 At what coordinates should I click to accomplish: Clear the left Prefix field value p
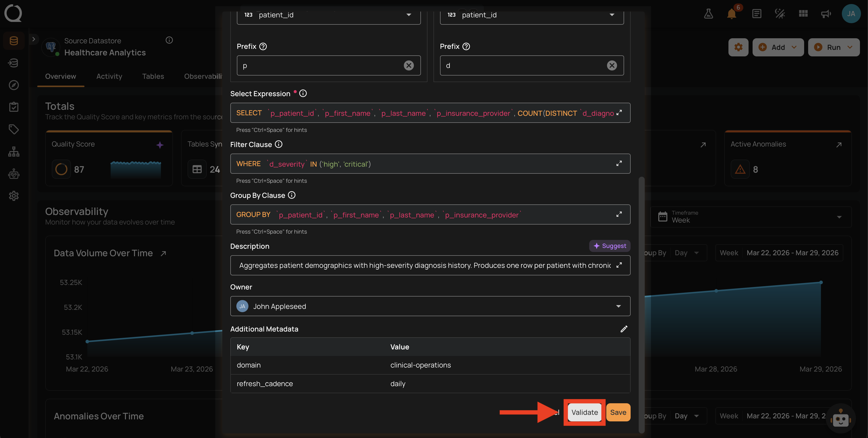coord(409,65)
